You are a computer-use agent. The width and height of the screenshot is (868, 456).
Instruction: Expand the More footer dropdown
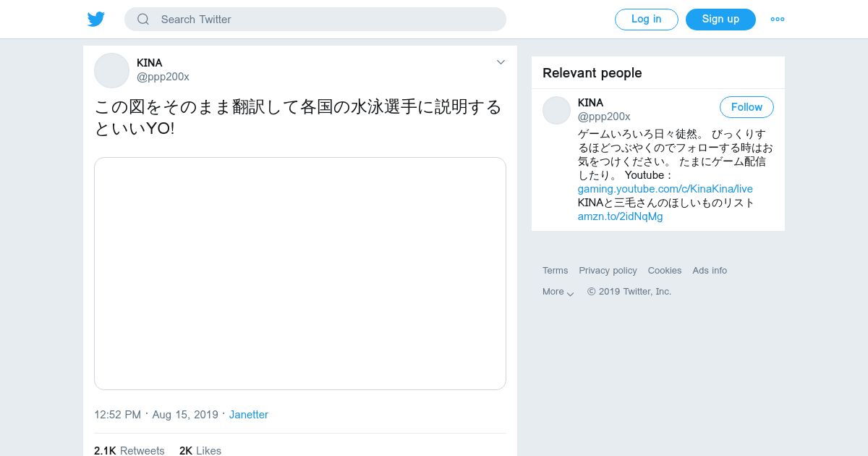pos(558,292)
